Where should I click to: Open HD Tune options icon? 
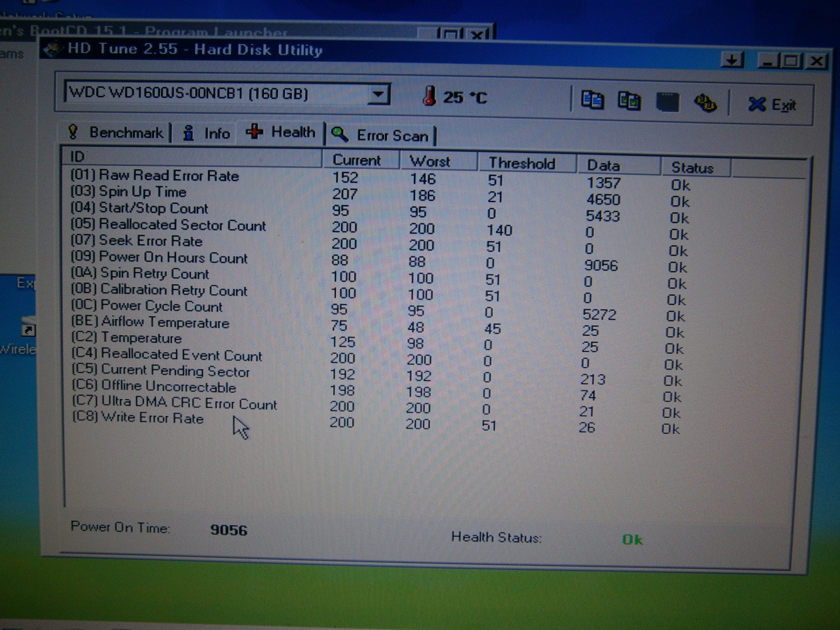[x=705, y=103]
